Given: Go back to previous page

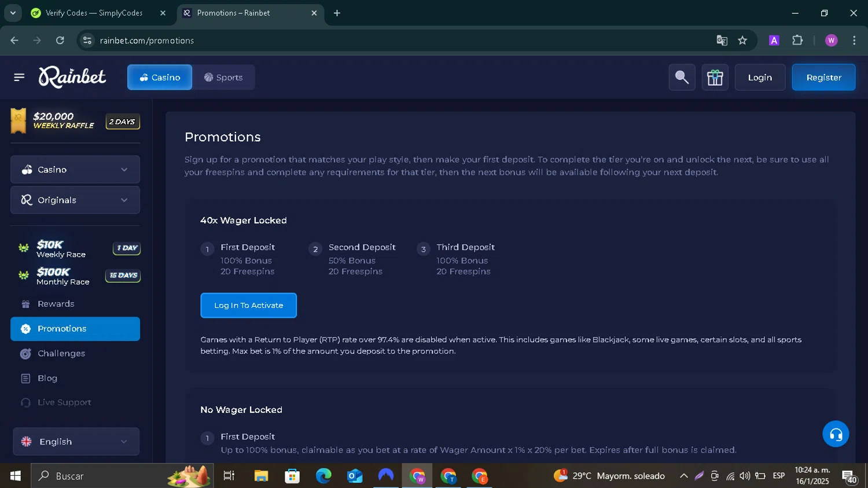Looking at the screenshot, I should pos(14,41).
